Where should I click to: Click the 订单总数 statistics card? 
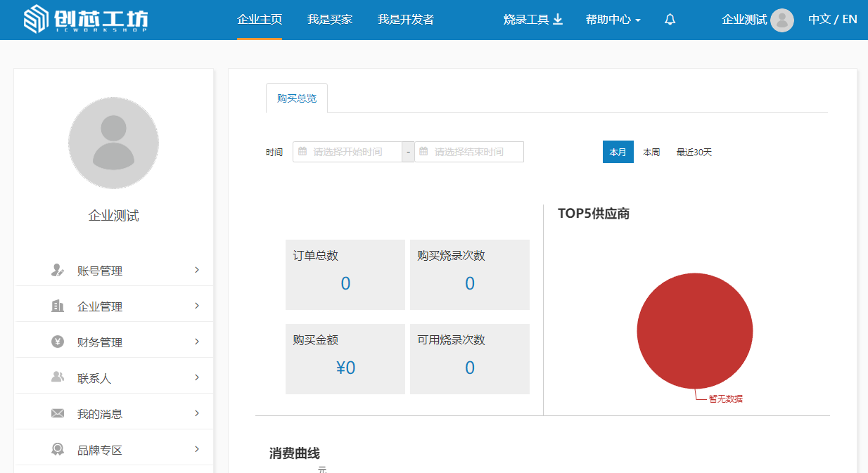click(345, 275)
